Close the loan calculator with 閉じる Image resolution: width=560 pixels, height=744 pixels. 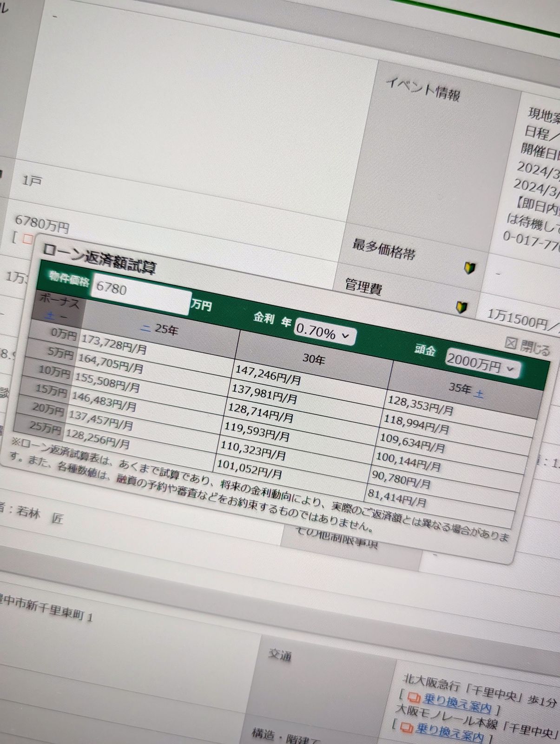[527, 346]
